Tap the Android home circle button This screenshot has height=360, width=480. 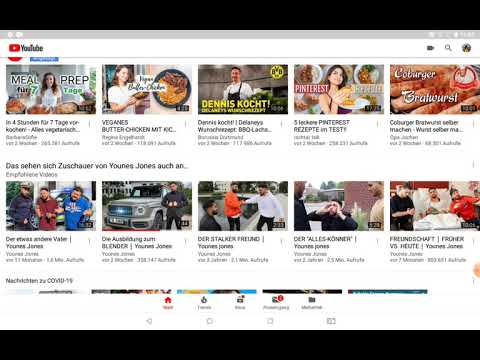click(x=210, y=321)
